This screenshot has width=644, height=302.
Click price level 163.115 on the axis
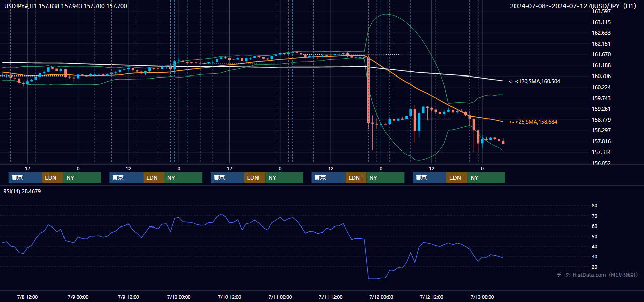coord(601,22)
